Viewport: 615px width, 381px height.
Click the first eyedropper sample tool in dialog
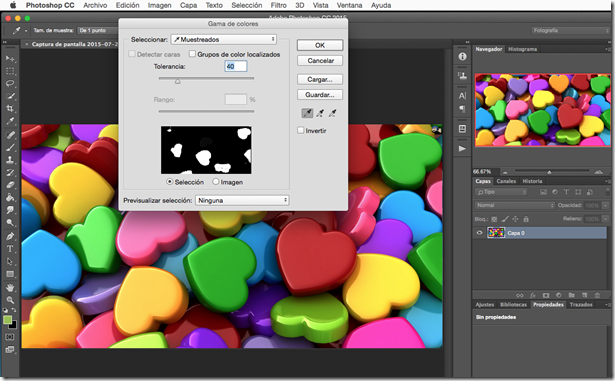click(x=307, y=113)
